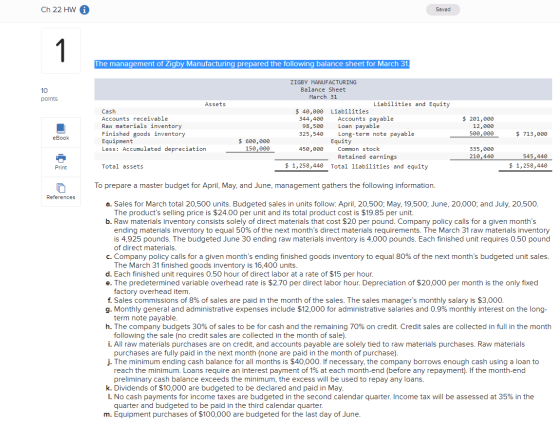This screenshot has width=560, height=425.
Task: Click the eBook text label
Action: [x=61, y=138]
